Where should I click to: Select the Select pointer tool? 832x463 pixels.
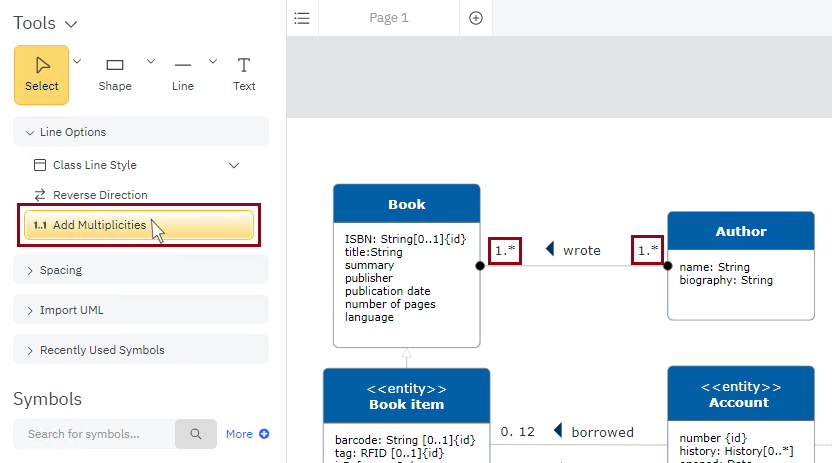pos(41,74)
